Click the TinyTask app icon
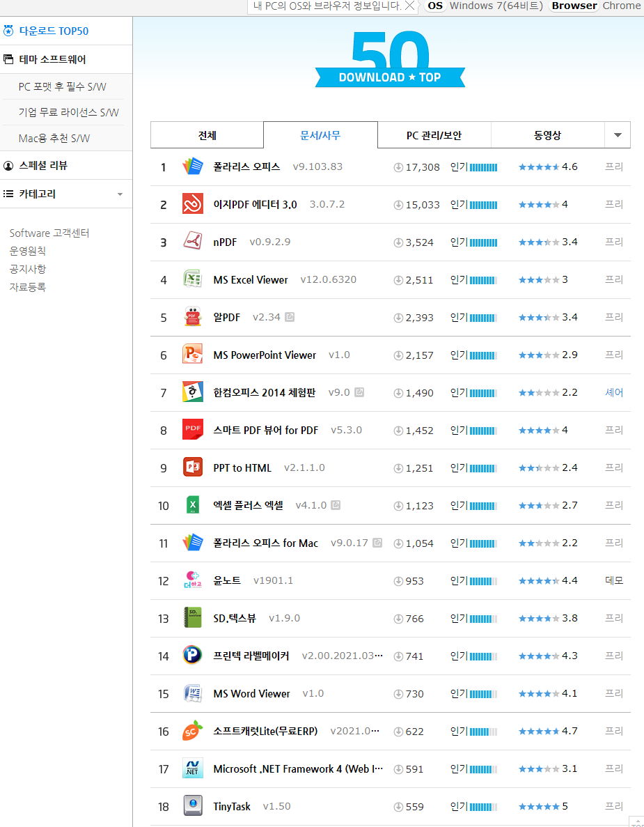Image resolution: width=644 pixels, height=827 pixels. (x=192, y=806)
